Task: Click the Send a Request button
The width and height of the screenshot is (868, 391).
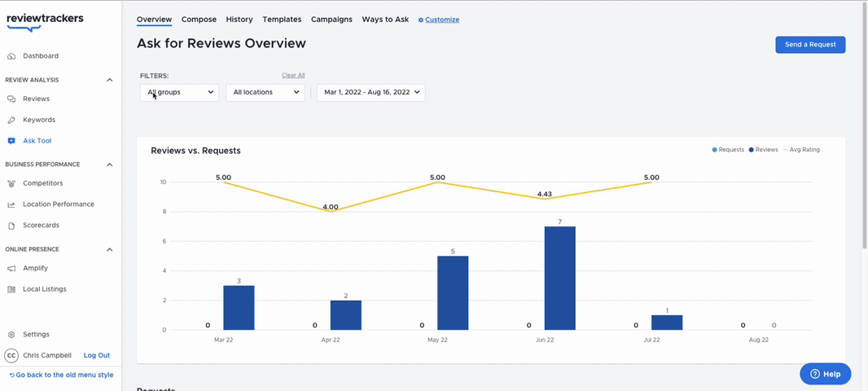Action: (810, 45)
